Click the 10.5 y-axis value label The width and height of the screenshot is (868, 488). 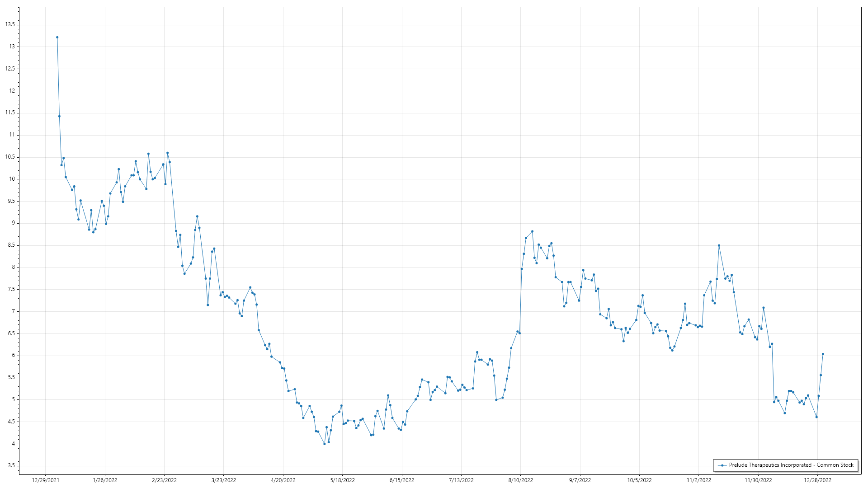(x=10, y=157)
